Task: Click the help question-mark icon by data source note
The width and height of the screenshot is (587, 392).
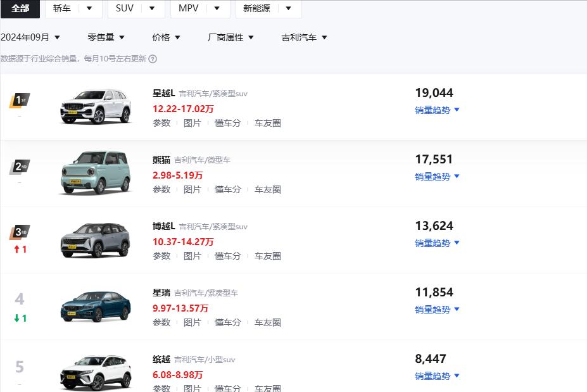Action: (x=153, y=59)
